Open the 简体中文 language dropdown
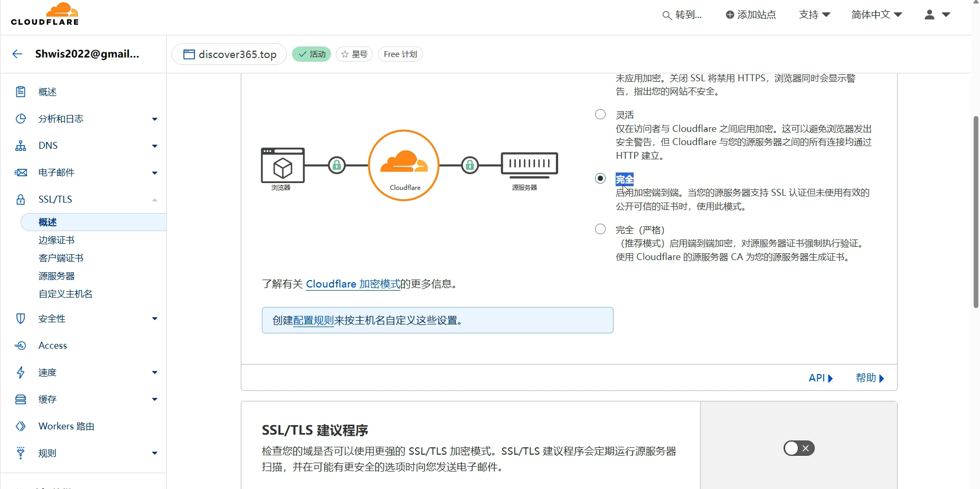980x489 pixels. tap(877, 15)
